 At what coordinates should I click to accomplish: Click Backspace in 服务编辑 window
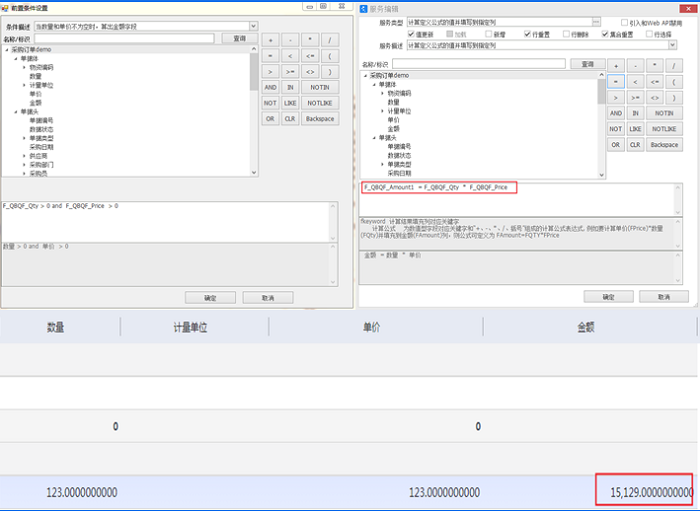(x=664, y=145)
